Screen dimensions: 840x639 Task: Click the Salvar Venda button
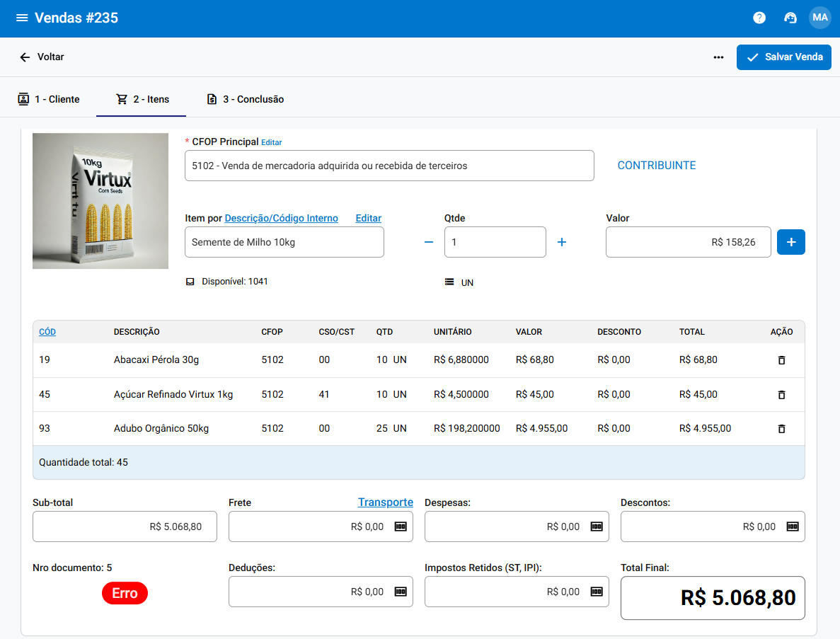783,57
